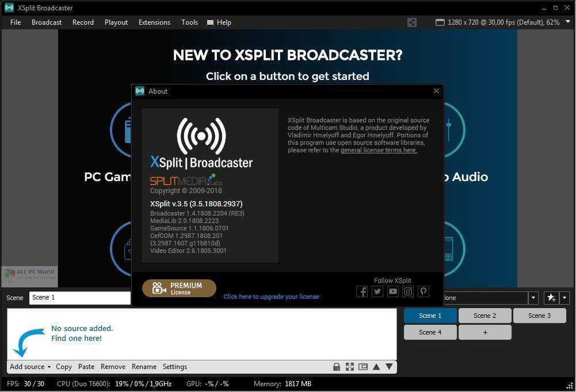Image resolution: width=576 pixels, height=392 pixels.
Task: Click the resolution monitor icon
Action: point(440,22)
